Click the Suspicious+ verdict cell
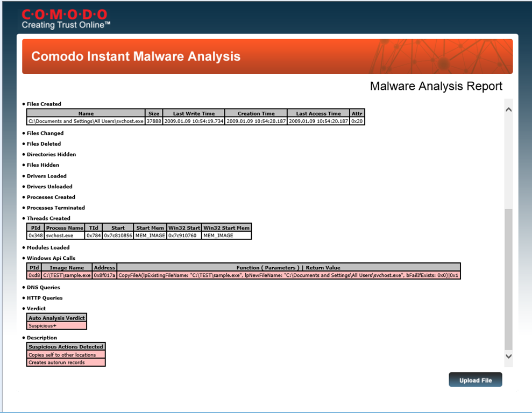The height and width of the screenshot is (413, 532). 56,325
